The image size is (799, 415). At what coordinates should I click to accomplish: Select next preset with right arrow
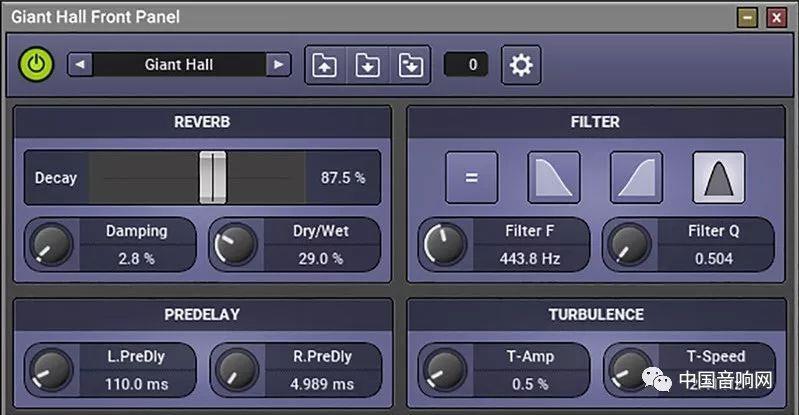coord(278,65)
